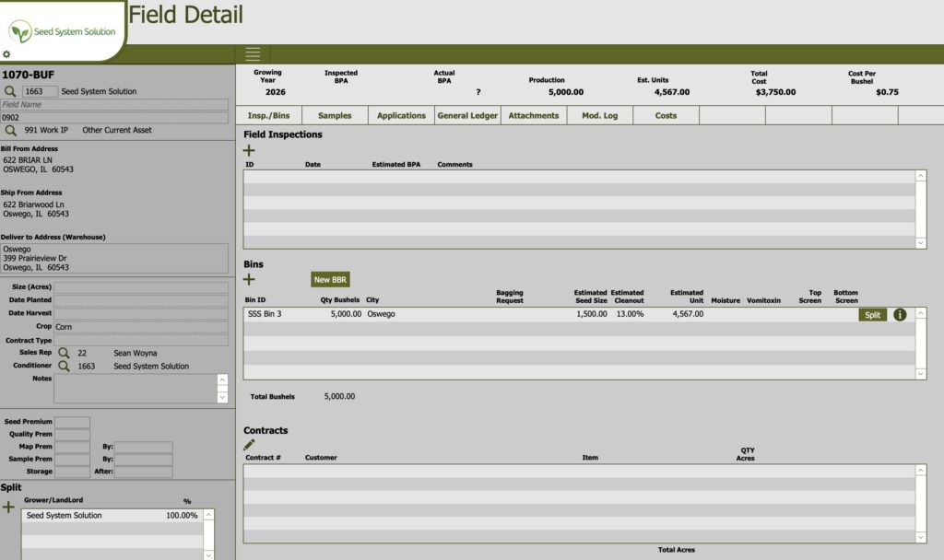Open the General Ledger tab

[467, 115]
